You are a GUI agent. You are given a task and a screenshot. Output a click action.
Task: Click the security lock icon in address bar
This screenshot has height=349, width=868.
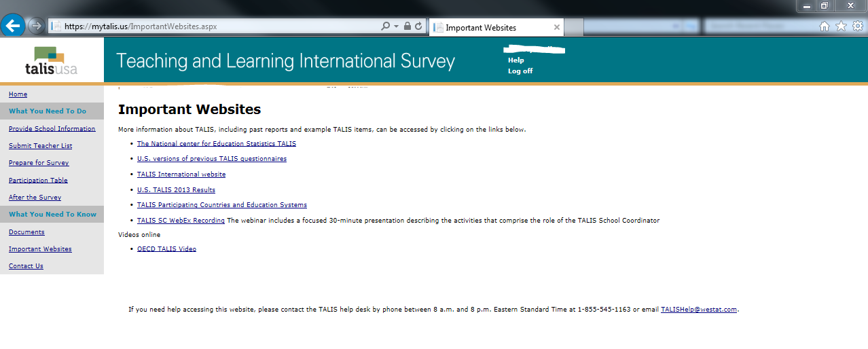point(407,26)
